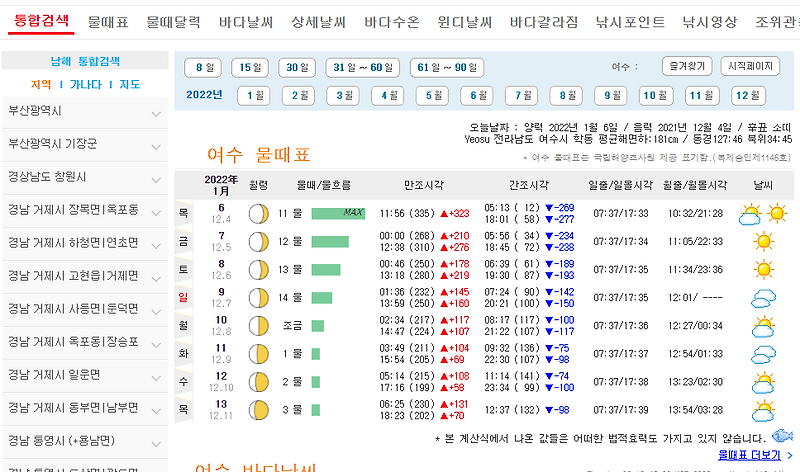Switch region list to 가나다 order
The image size is (800, 472).
coord(86,84)
